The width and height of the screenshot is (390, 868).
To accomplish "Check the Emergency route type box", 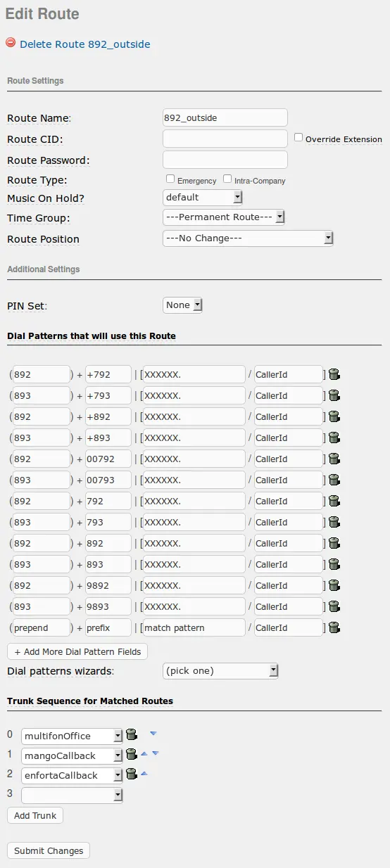I will click(170, 179).
